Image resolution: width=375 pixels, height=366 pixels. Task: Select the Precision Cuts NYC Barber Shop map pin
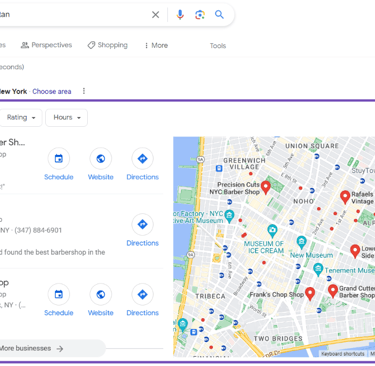coord(266,187)
